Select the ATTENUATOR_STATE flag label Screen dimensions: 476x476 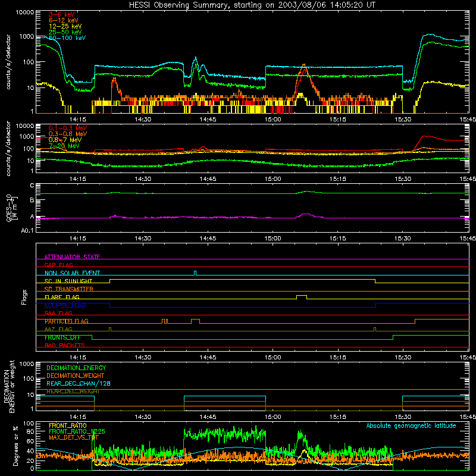click(72, 257)
